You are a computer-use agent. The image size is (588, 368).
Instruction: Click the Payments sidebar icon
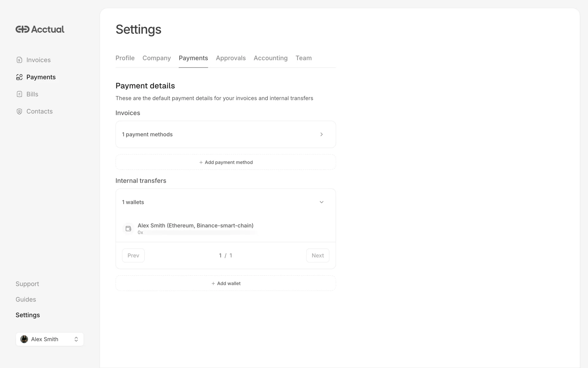click(19, 77)
